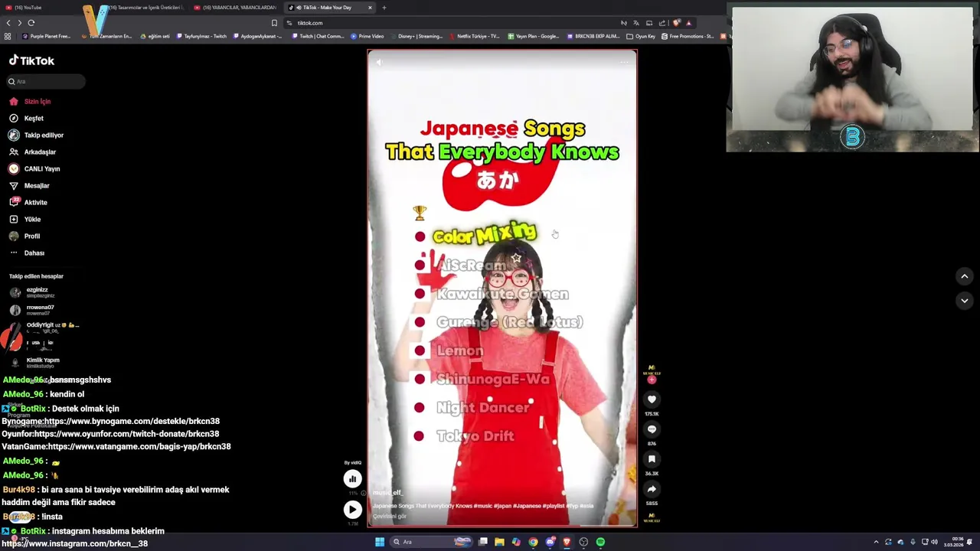Like the video with the heart icon
Viewport: 980px width, 551px height.
(652, 399)
